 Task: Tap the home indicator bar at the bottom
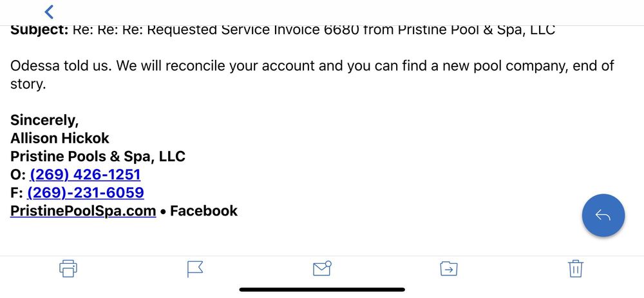click(x=322, y=290)
